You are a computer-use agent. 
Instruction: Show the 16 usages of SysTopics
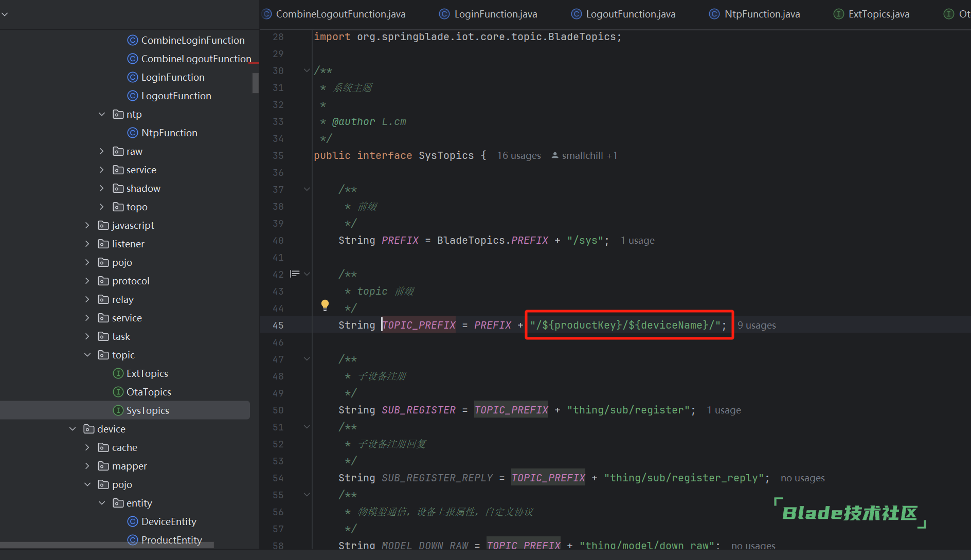click(x=519, y=155)
